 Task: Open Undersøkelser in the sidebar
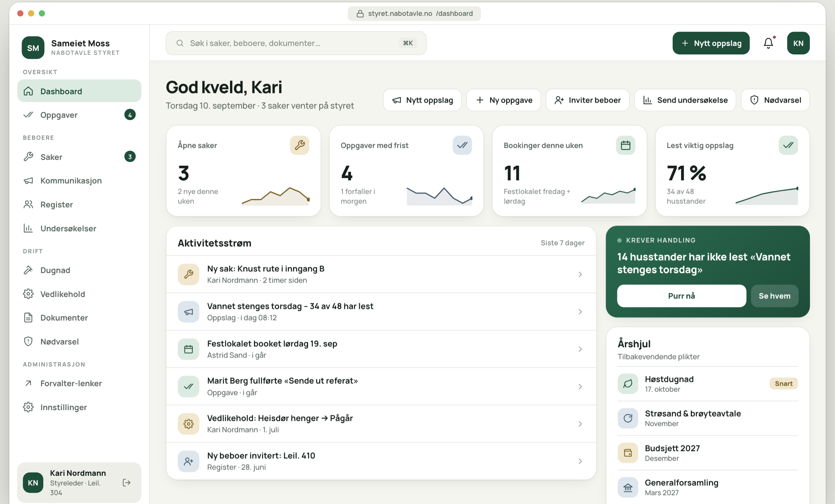coord(79,228)
